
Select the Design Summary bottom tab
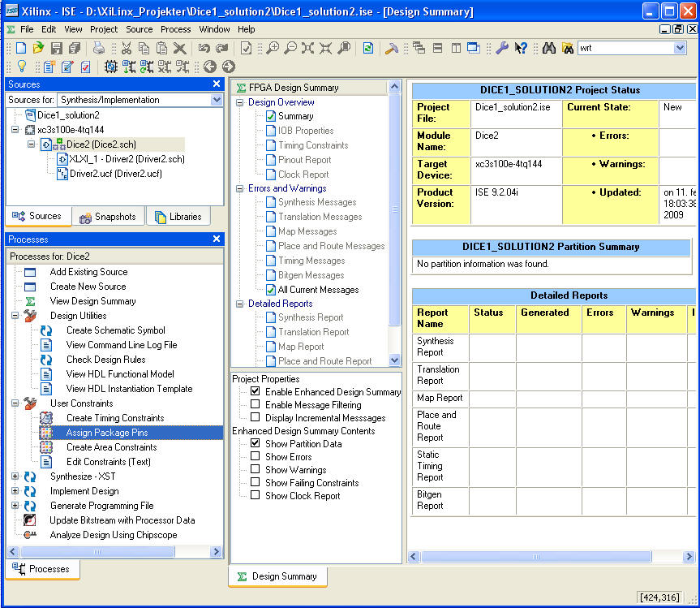[x=277, y=576]
